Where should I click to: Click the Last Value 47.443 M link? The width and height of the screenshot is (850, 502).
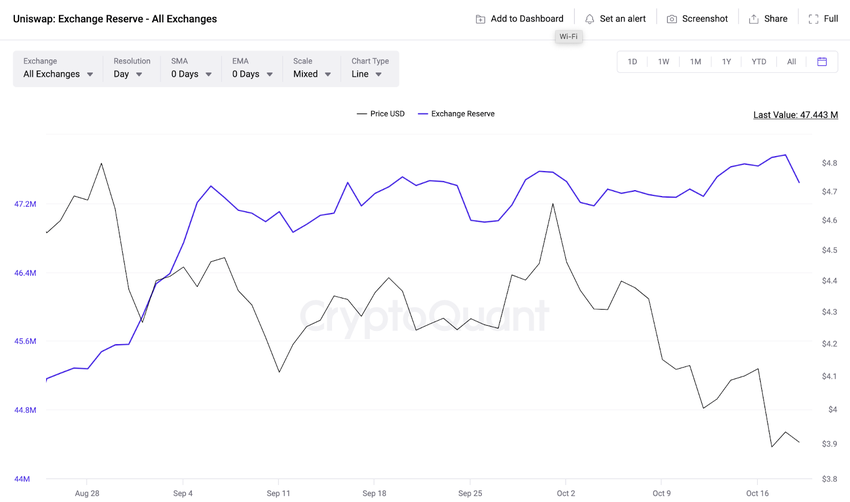pyautogui.click(x=795, y=115)
